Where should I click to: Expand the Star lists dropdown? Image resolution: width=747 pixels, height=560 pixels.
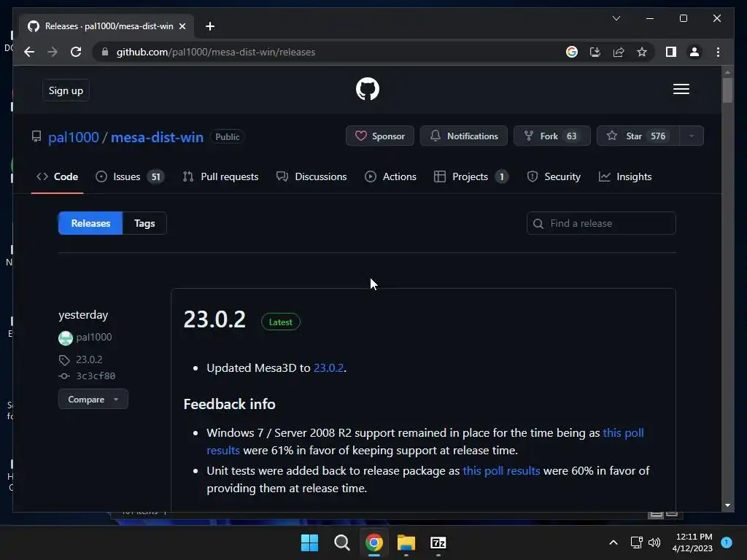[692, 136]
